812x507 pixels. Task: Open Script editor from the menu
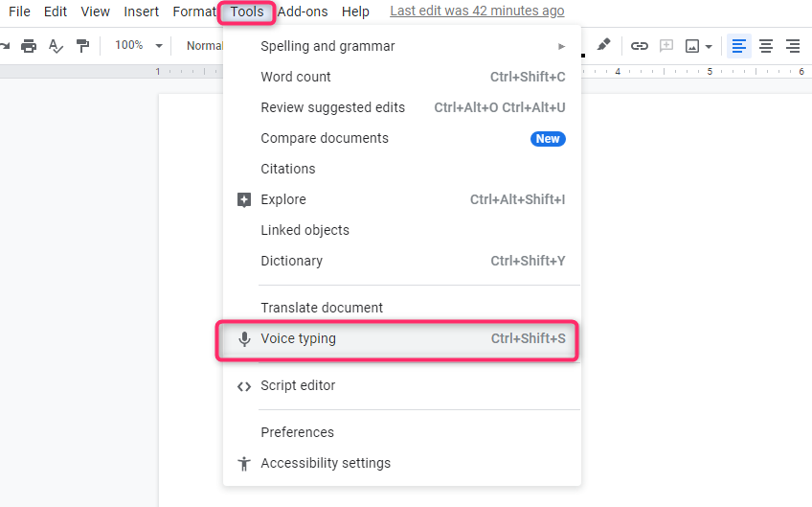[402, 385]
